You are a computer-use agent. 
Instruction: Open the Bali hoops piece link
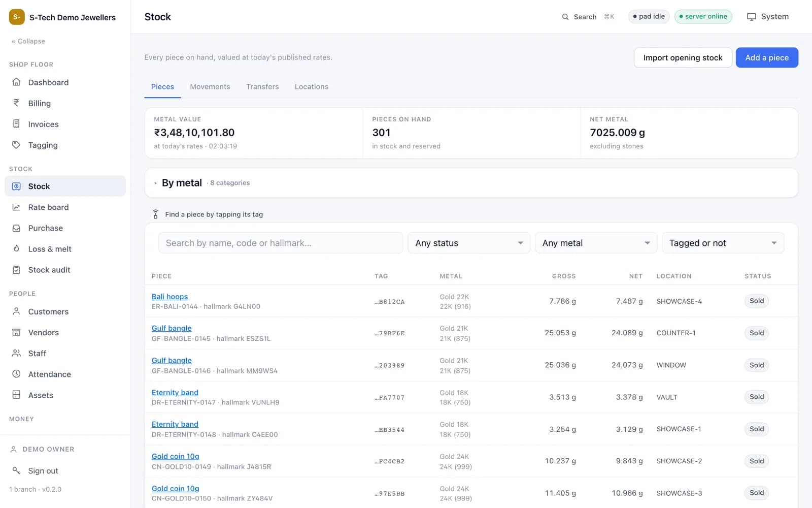170,297
